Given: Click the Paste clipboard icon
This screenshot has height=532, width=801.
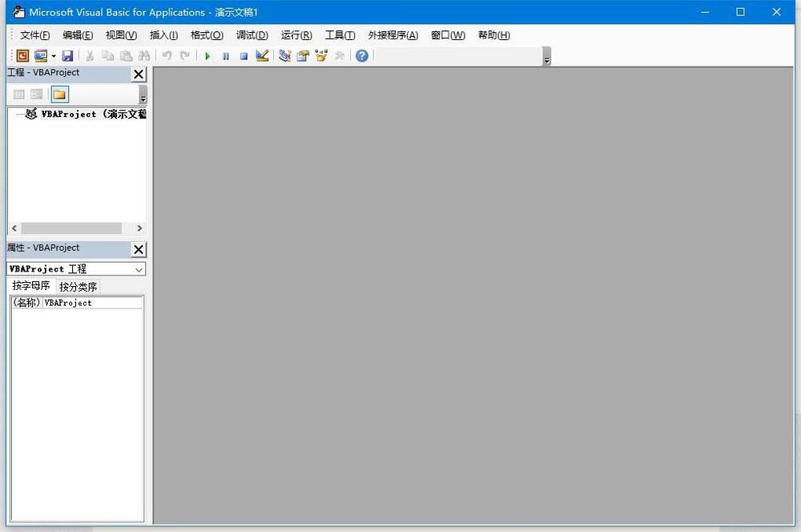Looking at the screenshot, I should (127, 56).
